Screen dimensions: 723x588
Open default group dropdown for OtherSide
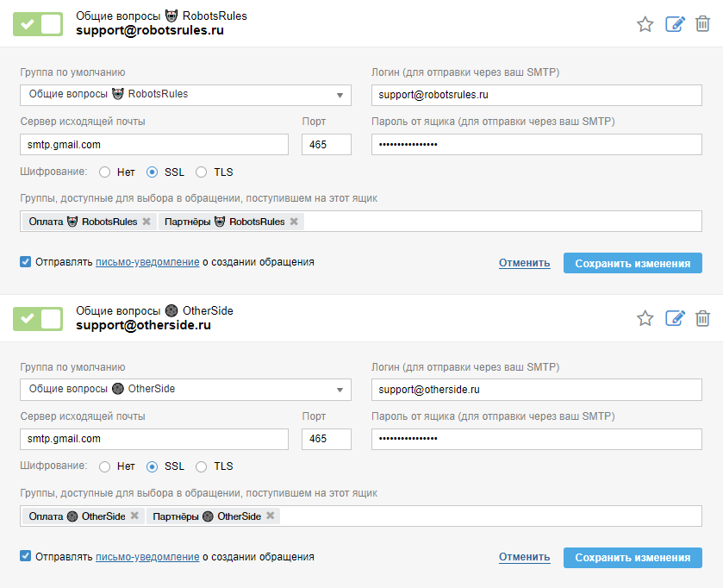(185, 389)
